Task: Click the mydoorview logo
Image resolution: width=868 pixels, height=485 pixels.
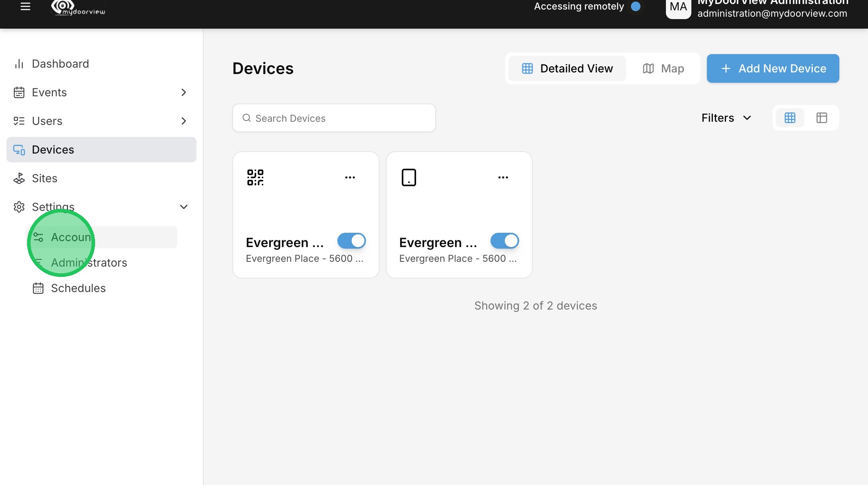Action: 78,8
